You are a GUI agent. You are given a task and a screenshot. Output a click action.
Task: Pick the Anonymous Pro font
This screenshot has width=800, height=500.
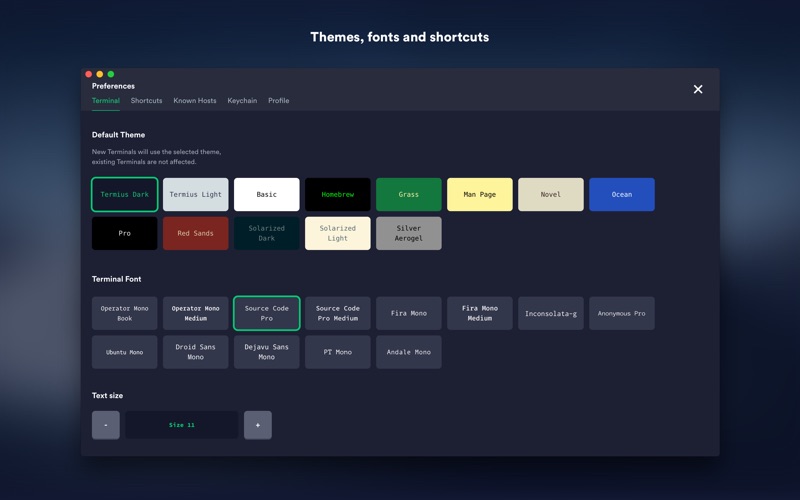[622, 313]
